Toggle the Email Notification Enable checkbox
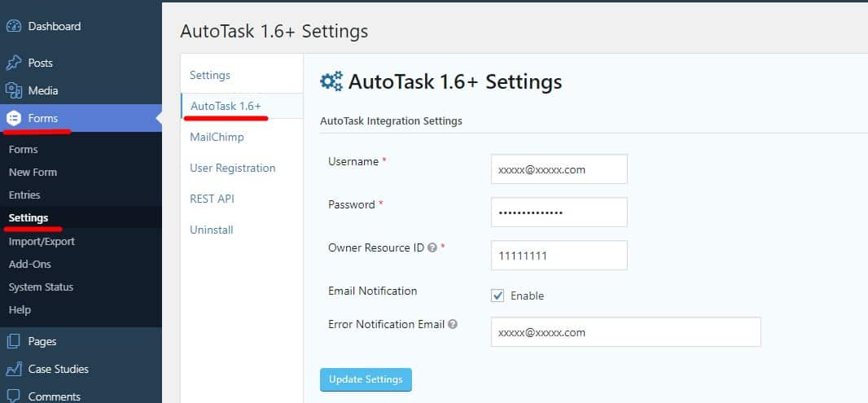This screenshot has height=403, width=868. (498, 296)
